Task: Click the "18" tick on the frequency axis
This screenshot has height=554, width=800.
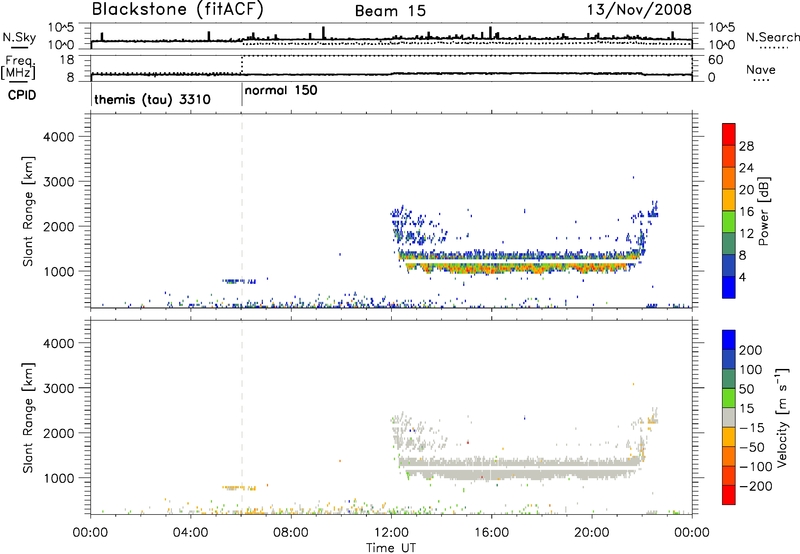Action: [x=67, y=60]
